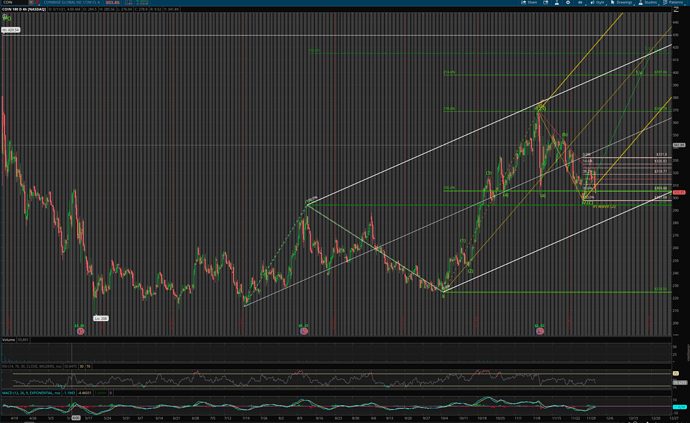Click the first earnings event icon at chart bottom
Image resolution: width=690 pixels, height=423 pixels.
point(81,331)
